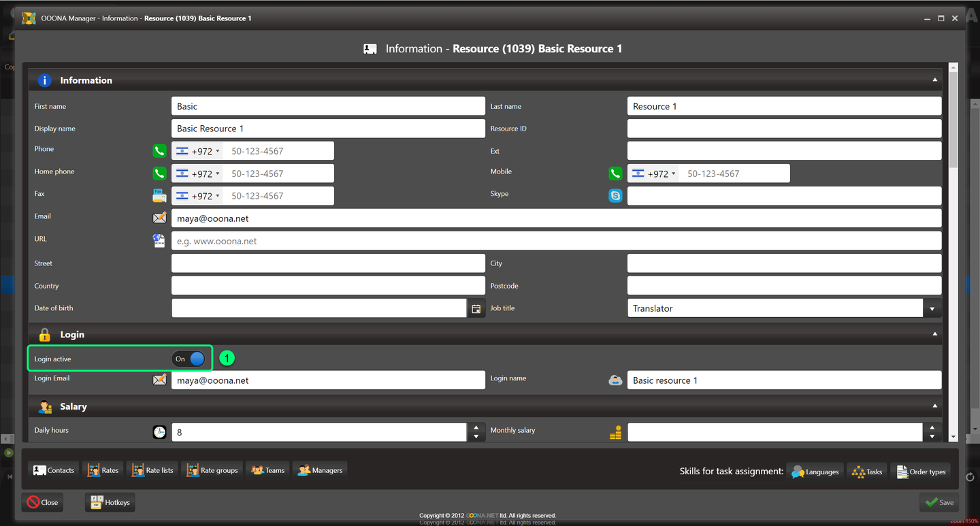Click the Hotkeys button

pyautogui.click(x=110, y=502)
